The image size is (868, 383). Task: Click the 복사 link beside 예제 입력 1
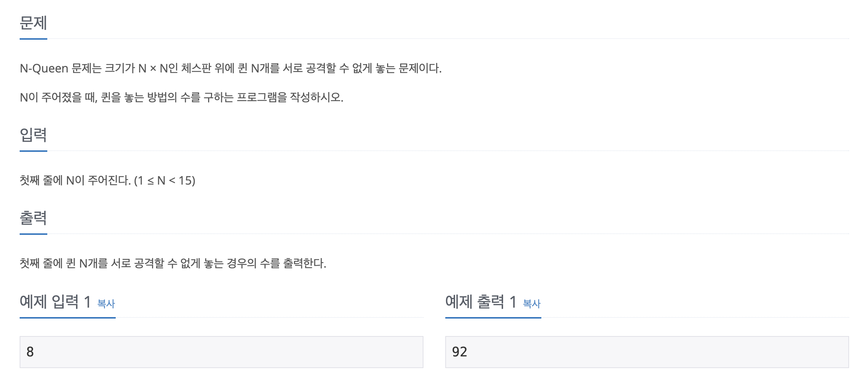(x=106, y=304)
